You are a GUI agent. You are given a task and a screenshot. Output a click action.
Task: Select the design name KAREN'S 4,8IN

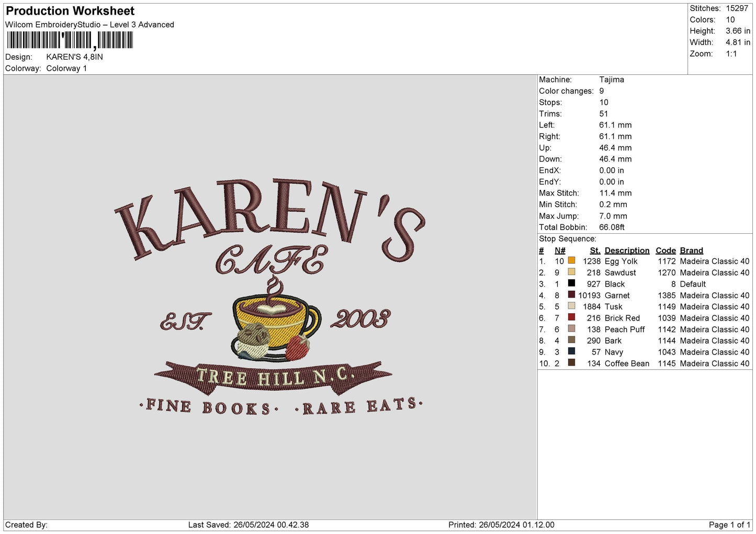click(74, 57)
